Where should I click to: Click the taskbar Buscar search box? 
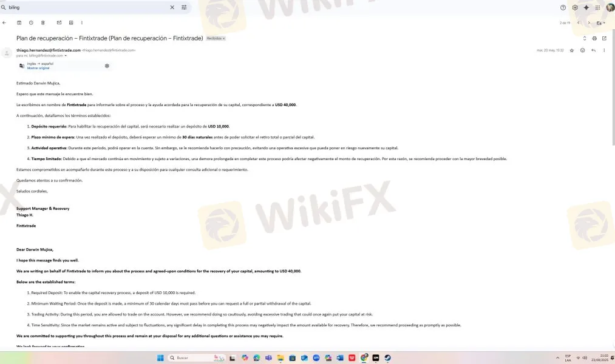coord(197,358)
